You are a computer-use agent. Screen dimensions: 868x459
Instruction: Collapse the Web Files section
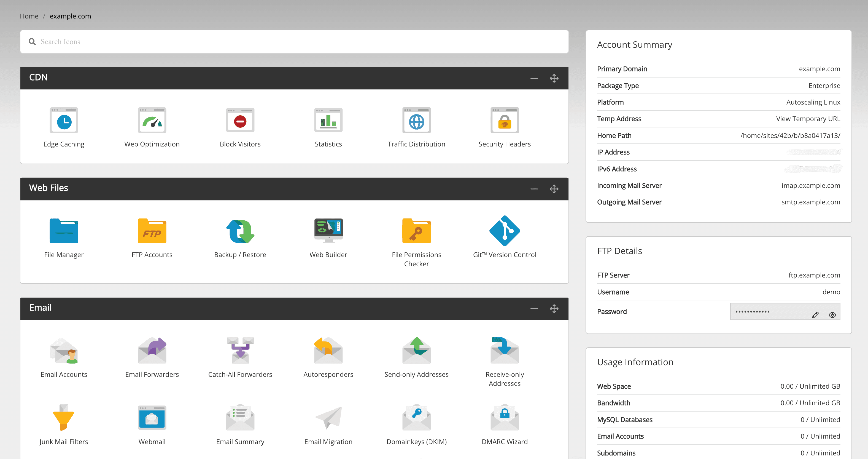pyautogui.click(x=534, y=188)
